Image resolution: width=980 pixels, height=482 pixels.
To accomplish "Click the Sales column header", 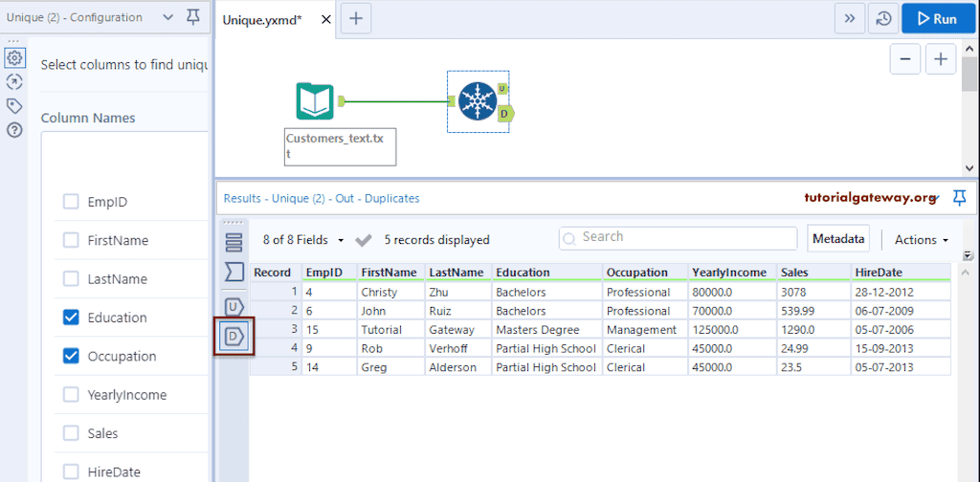I will coord(813,273).
